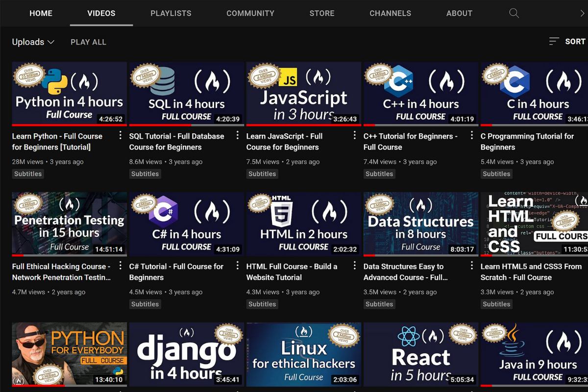The image size is (588, 392).
Task: Click the SORT button label
Action: coord(575,42)
